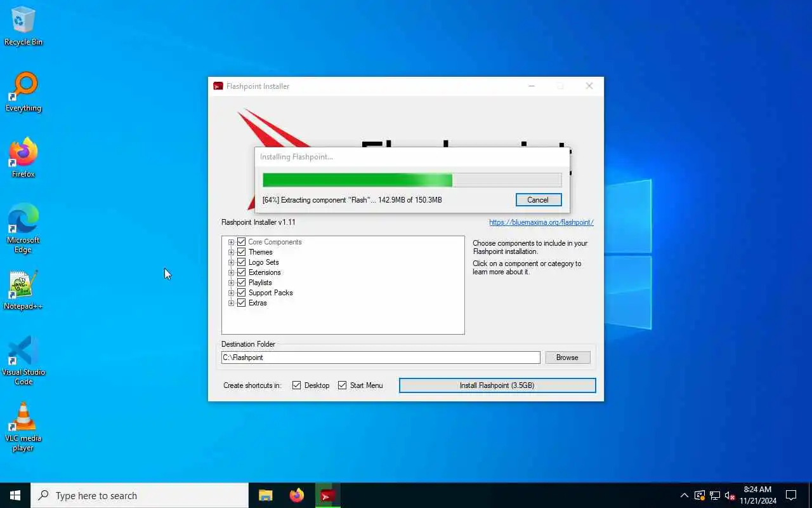The image size is (812, 508).
Task: Select the Support Packs label
Action: pos(270,293)
